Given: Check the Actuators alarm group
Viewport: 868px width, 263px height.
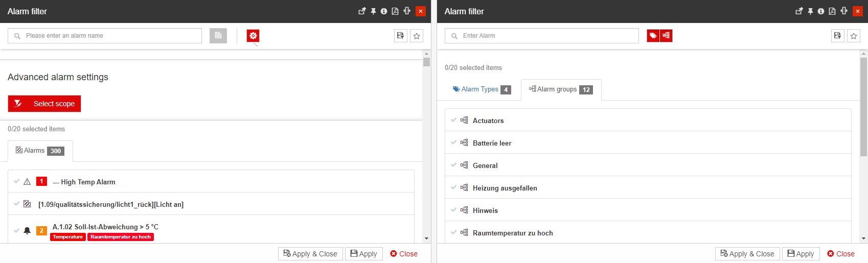Looking at the screenshot, I should coord(453,120).
